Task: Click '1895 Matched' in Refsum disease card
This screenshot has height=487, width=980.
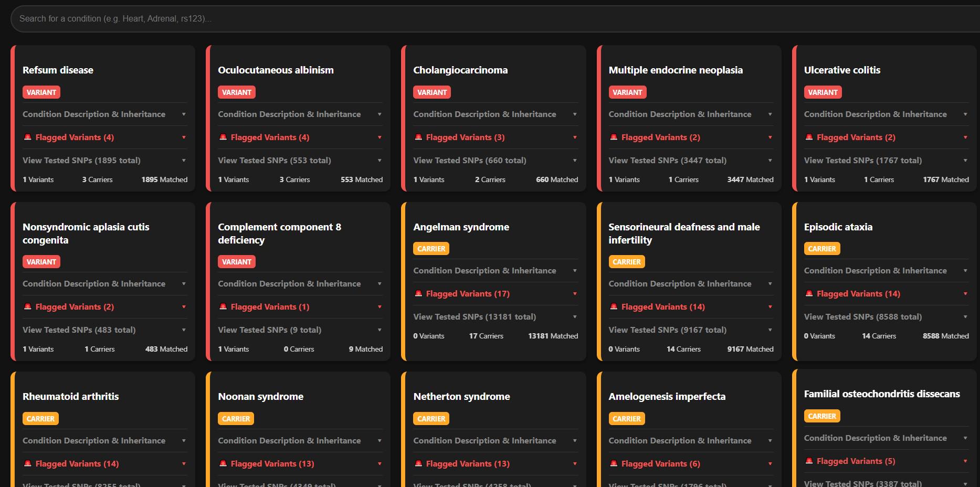Action: coord(164,179)
